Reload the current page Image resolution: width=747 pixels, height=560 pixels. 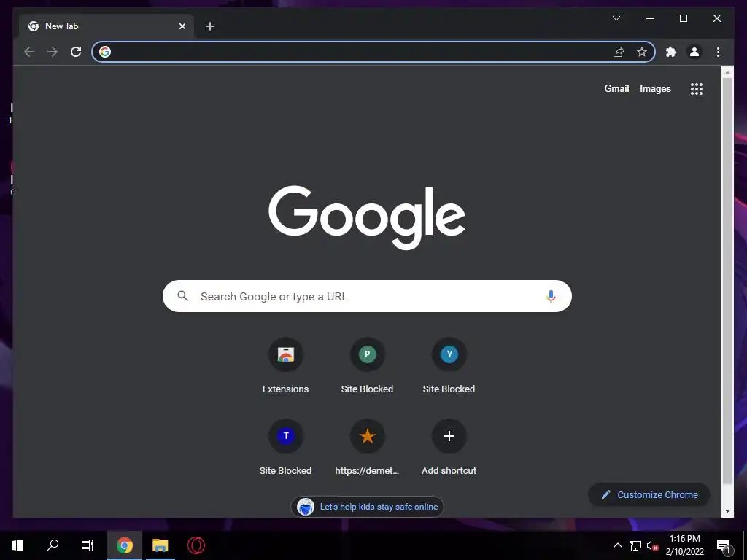(76, 52)
